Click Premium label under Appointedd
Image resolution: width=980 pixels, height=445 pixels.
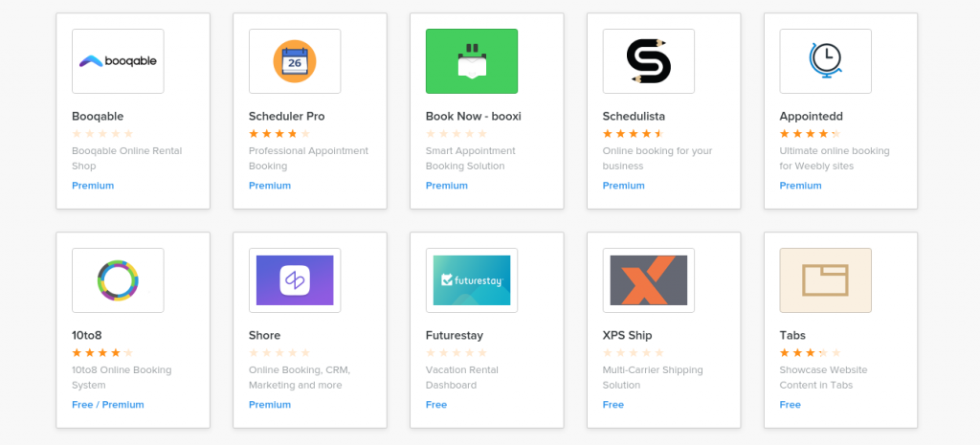point(800,186)
